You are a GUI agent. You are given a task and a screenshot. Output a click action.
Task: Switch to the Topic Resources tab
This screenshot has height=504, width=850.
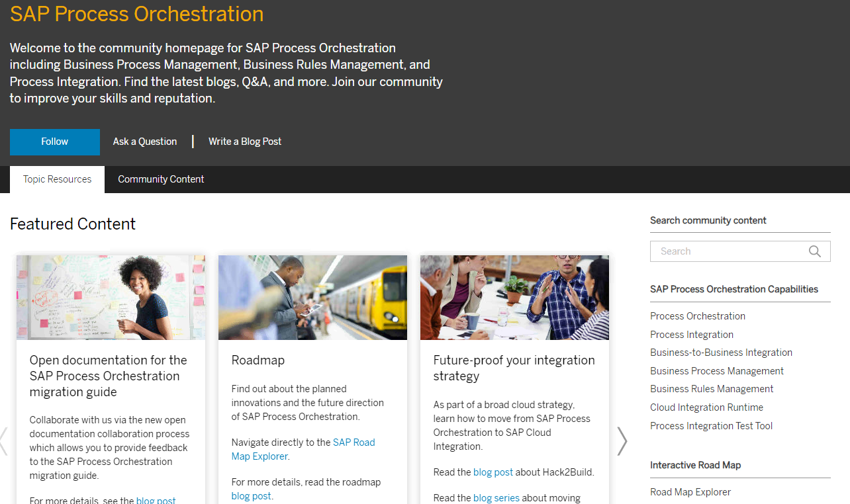point(58,179)
